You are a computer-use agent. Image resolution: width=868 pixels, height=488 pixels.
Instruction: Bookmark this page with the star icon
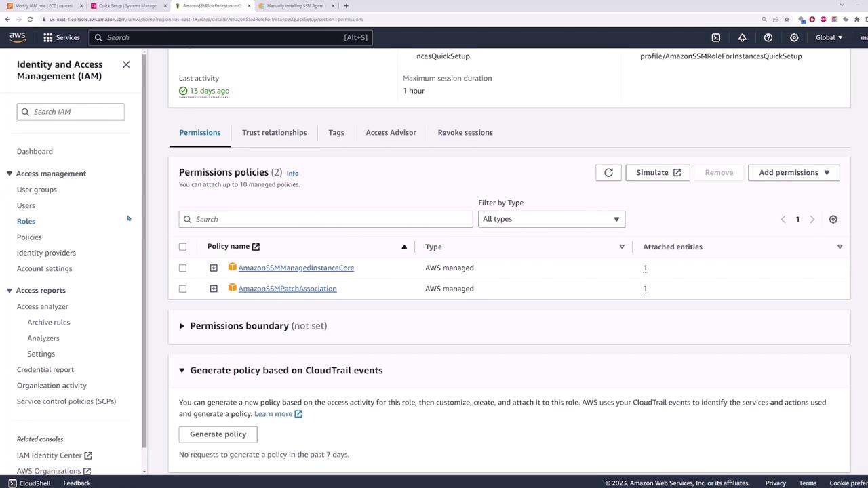(787, 20)
